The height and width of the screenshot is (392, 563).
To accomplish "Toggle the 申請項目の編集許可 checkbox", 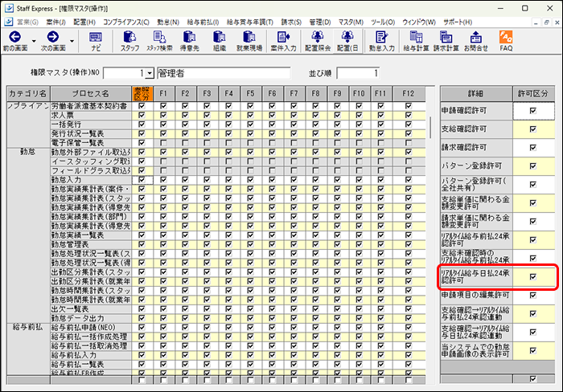I will click(532, 296).
